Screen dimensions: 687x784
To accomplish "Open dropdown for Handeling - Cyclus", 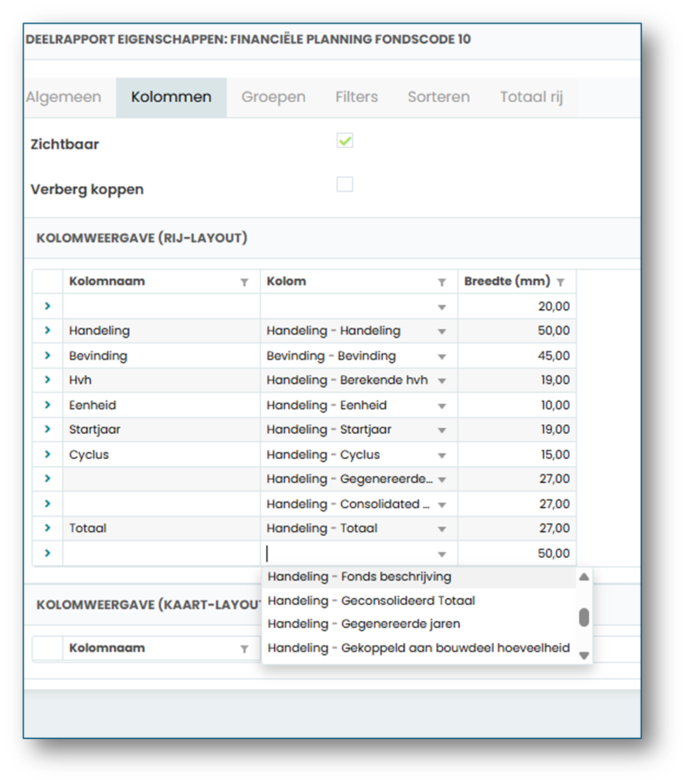I will [x=442, y=455].
